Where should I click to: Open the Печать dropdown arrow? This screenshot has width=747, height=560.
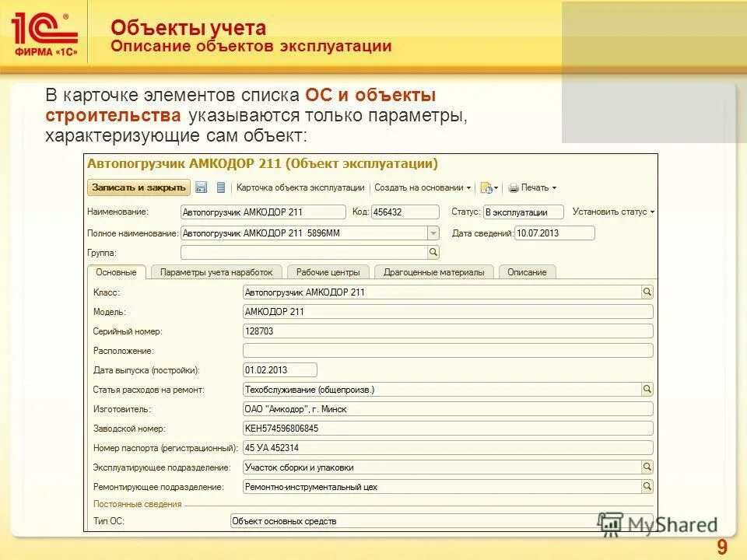pos(554,188)
